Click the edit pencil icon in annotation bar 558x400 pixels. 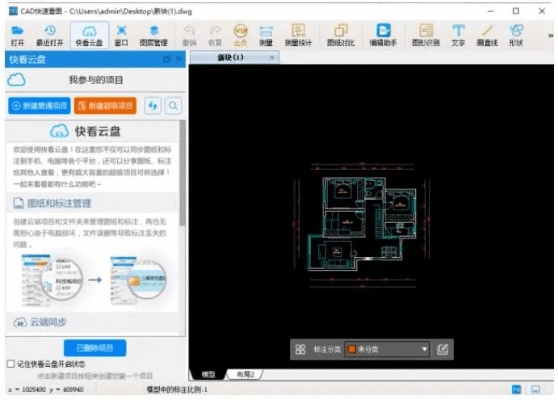click(442, 349)
